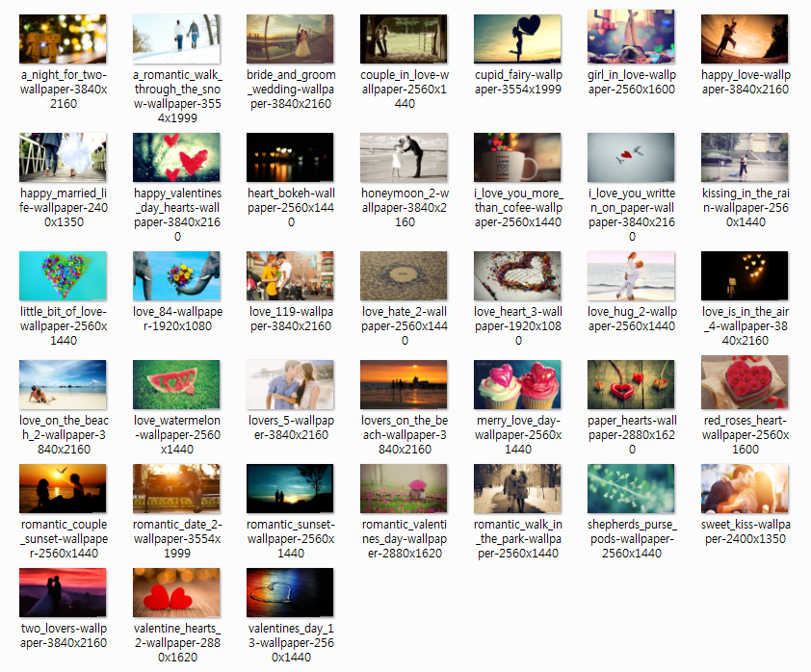
Task: Select the cupid_fairy wallpaper thumbnail
Action: click(x=517, y=39)
